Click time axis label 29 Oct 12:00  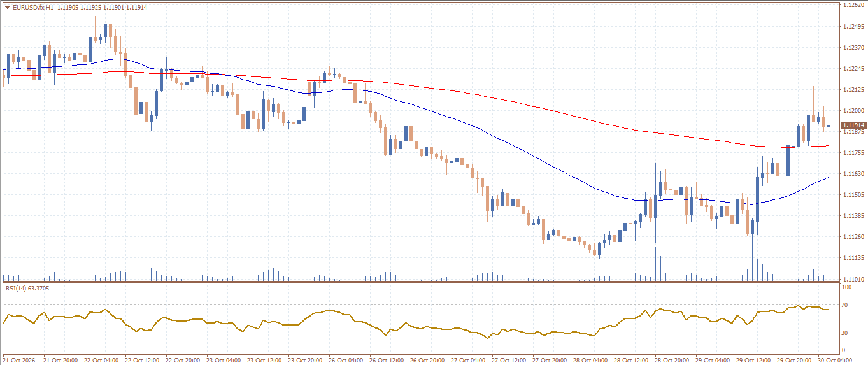coord(753,361)
